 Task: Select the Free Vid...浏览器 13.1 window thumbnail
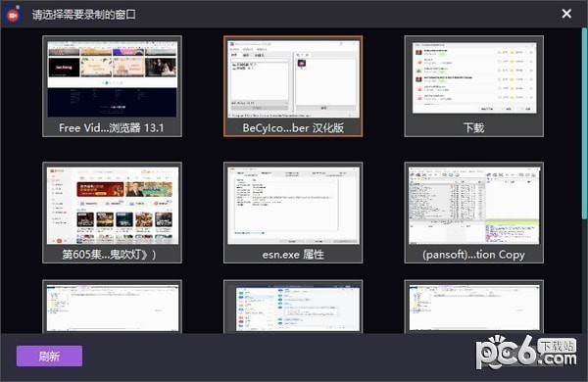pyautogui.click(x=112, y=86)
